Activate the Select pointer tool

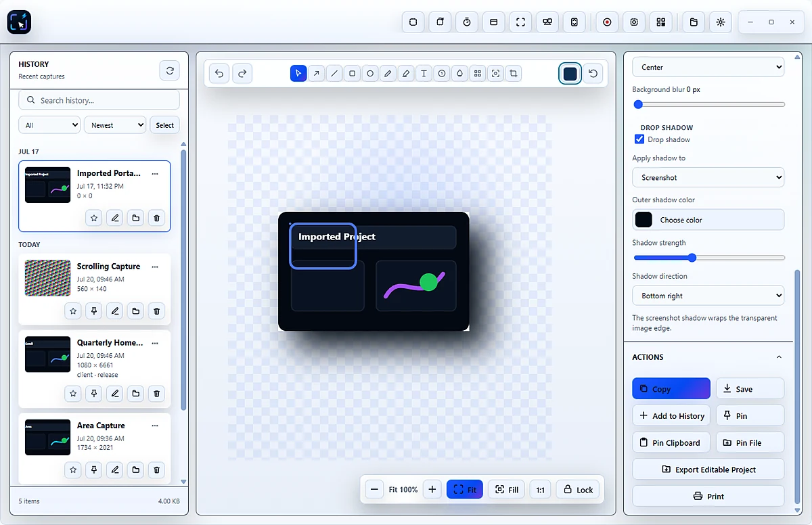(298, 73)
